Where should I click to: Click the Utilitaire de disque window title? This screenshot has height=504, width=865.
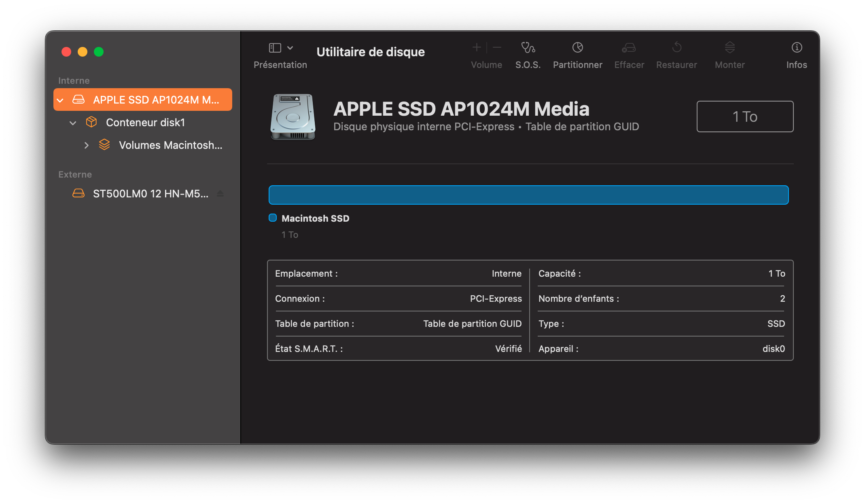tap(371, 52)
